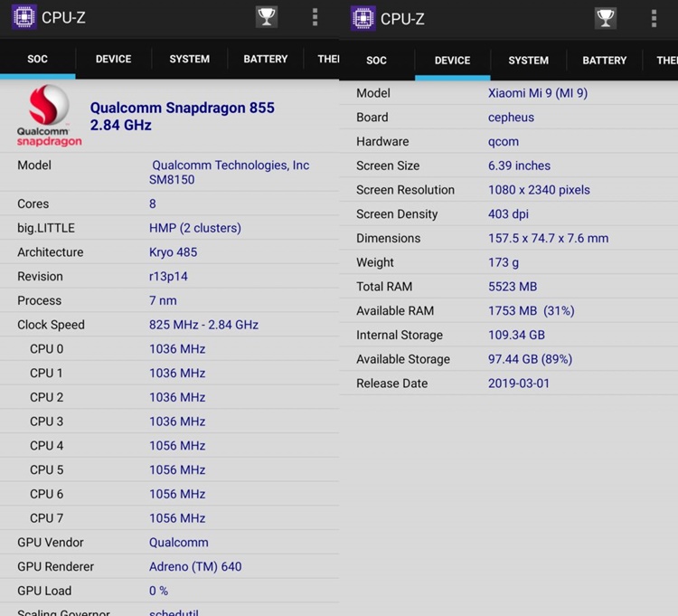
Task: Tap Architecture value 'Kryo 485'
Action: tap(173, 252)
